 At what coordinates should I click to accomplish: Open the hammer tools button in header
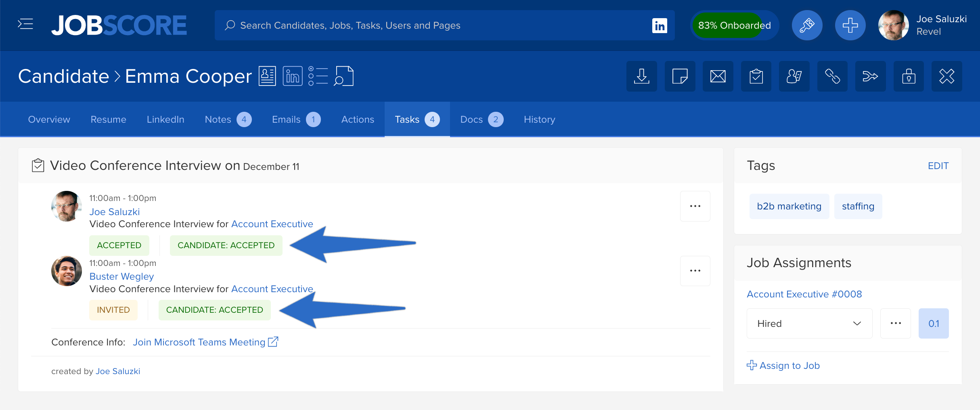click(x=807, y=25)
